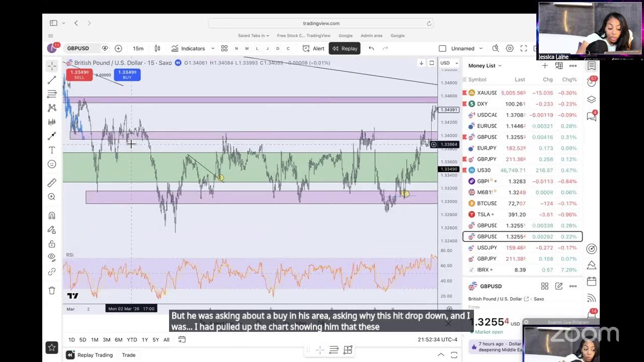The height and width of the screenshot is (362, 644).
Task: Open the Unnamed layout dropdown
Action: (467, 48)
